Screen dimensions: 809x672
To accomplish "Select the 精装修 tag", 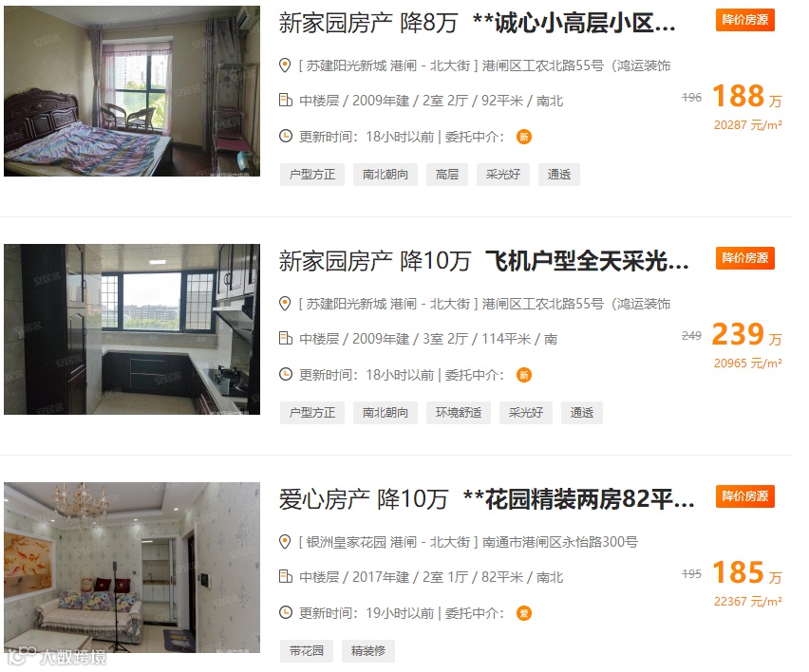I will 368,651.
